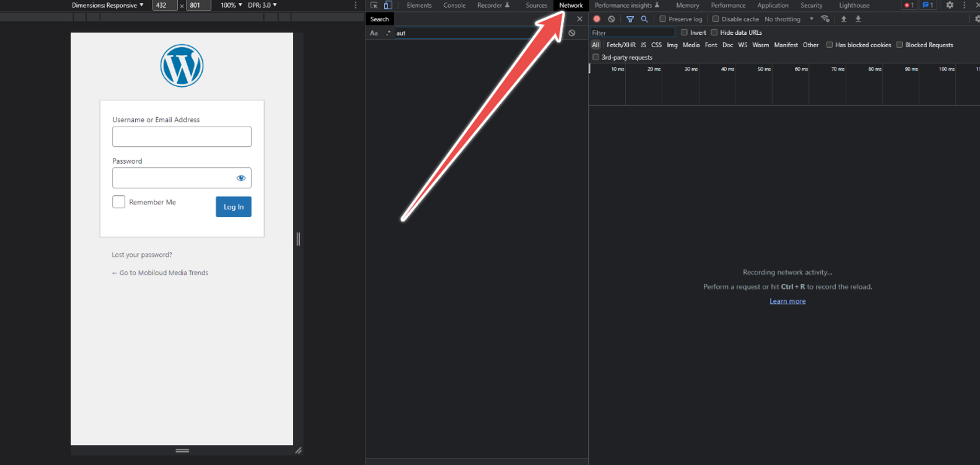This screenshot has height=465, width=980.
Task: Select the All request type filter
Action: (x=595, y=45)
